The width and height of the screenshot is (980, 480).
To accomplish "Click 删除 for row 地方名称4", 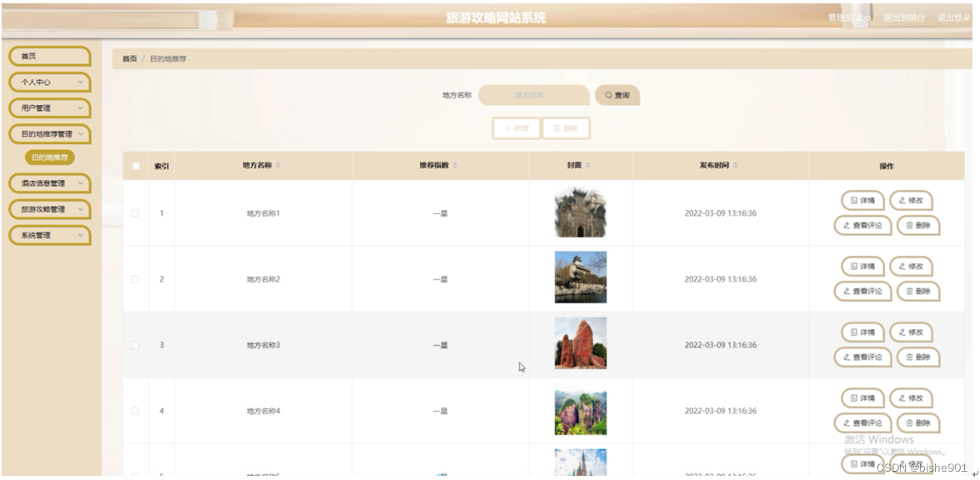I will pyautogui.click(x=918, y=422).
